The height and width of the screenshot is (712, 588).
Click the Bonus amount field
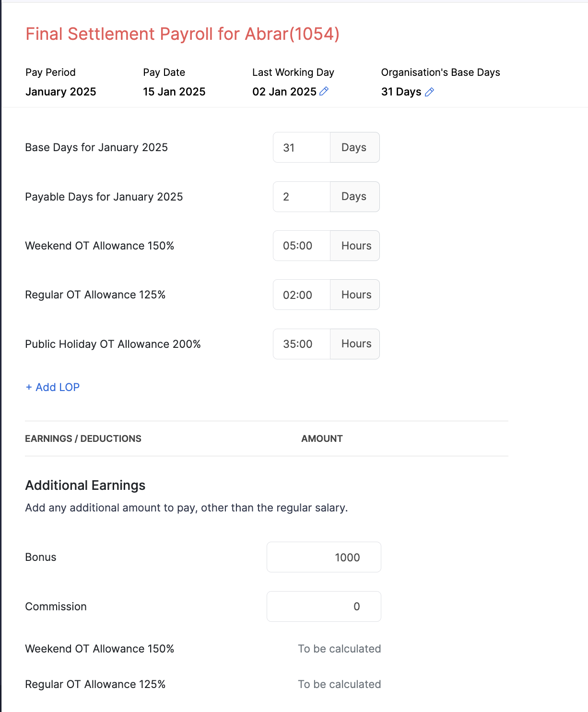click(x=324, y=557)
